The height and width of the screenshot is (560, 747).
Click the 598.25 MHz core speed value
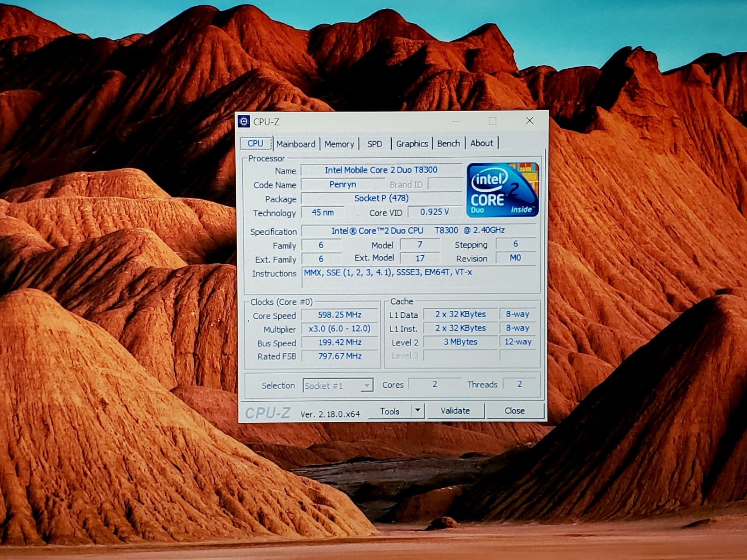click(339, 315)
